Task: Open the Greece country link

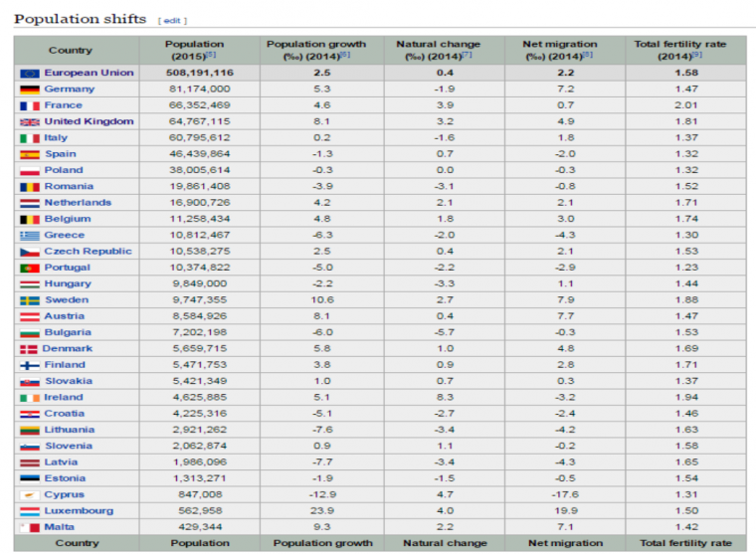Action: coord(65,236)
